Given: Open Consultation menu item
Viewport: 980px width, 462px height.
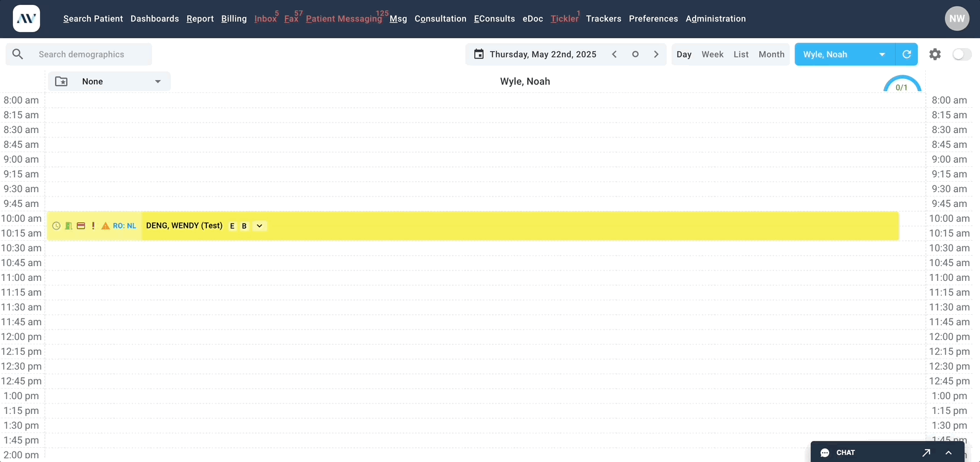Looking at the screenshot, I should tap(440, 18).
